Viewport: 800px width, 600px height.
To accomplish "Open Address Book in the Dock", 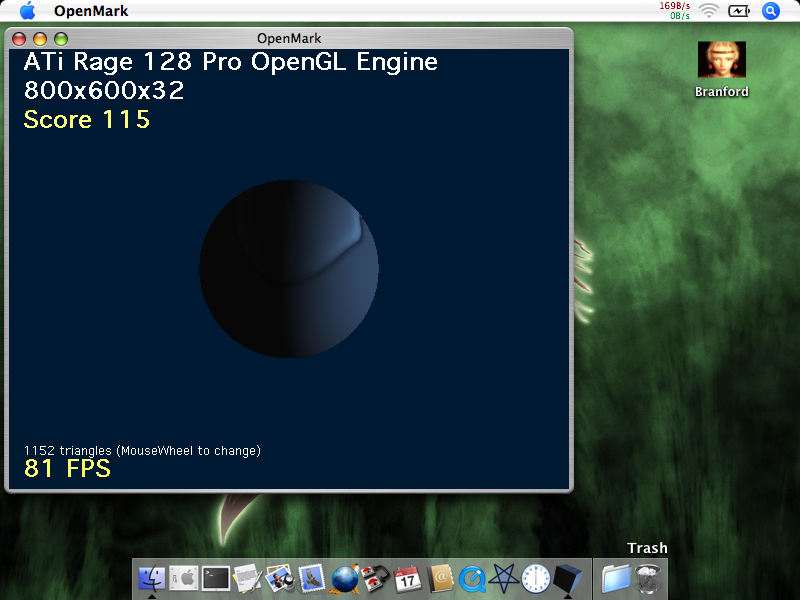I will click(440, 579).
